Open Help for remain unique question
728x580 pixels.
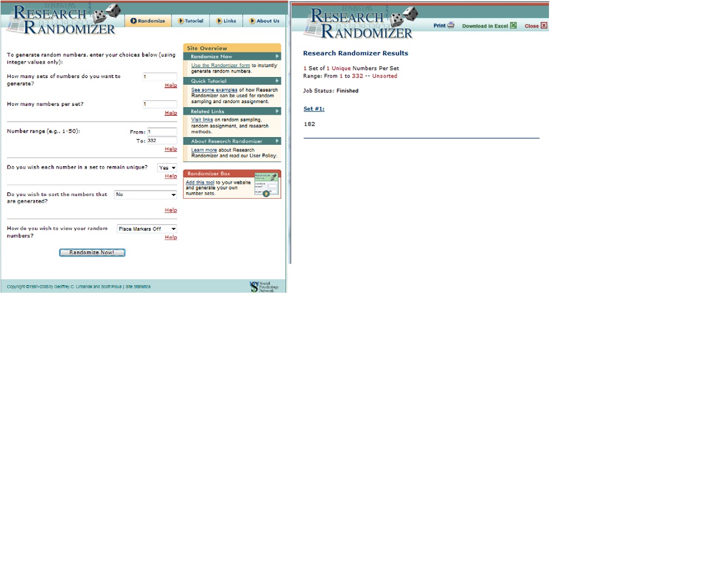(x=171, y=176)
